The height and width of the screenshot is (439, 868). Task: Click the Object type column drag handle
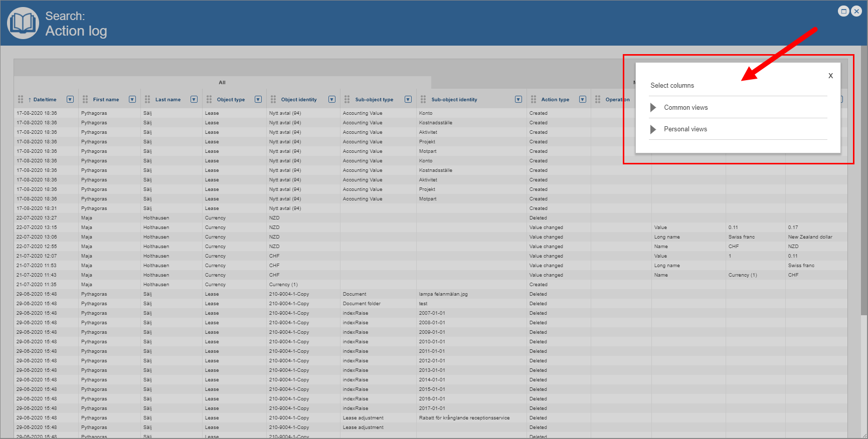[209, 99]
